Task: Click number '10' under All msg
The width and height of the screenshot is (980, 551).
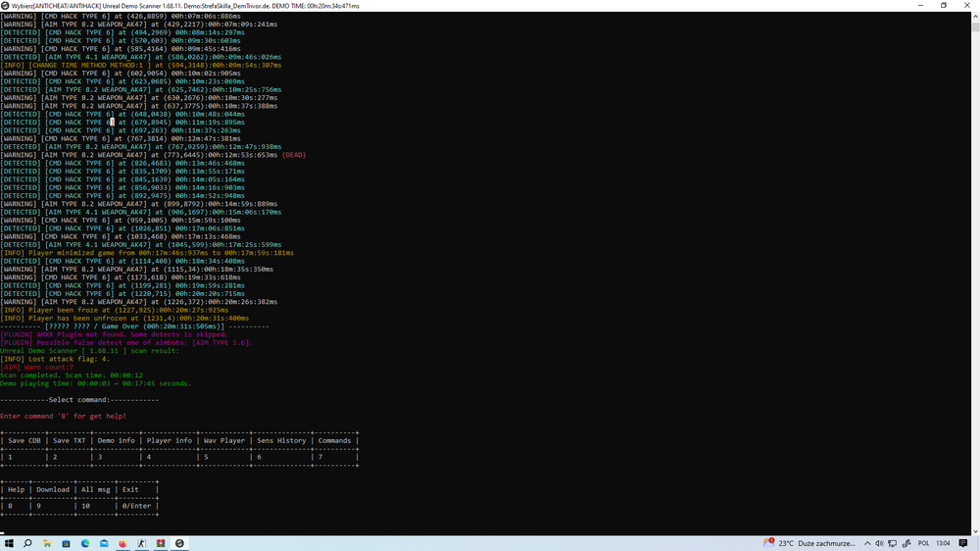Action: 85,506
